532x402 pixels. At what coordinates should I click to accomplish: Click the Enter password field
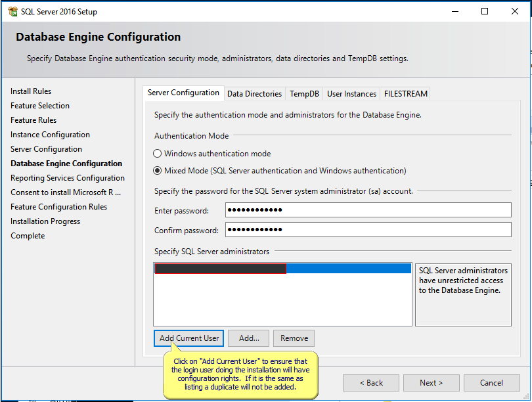click(368, 210)
